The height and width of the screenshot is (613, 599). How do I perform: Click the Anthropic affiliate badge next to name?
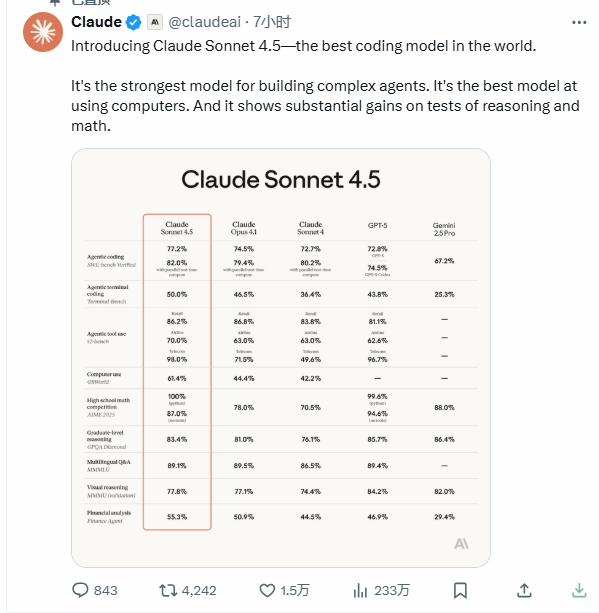pos(155,22)
